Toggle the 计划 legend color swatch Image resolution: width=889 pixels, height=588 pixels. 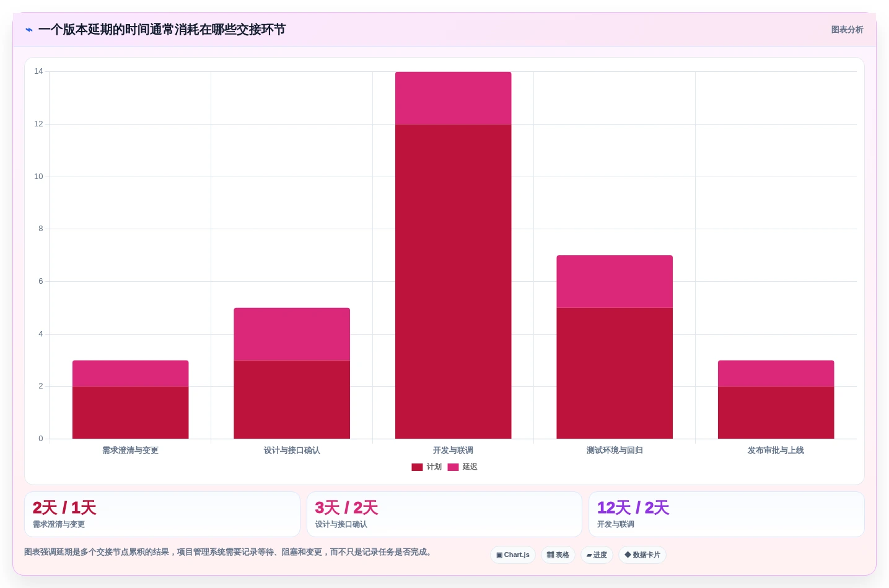click(417, 467)
